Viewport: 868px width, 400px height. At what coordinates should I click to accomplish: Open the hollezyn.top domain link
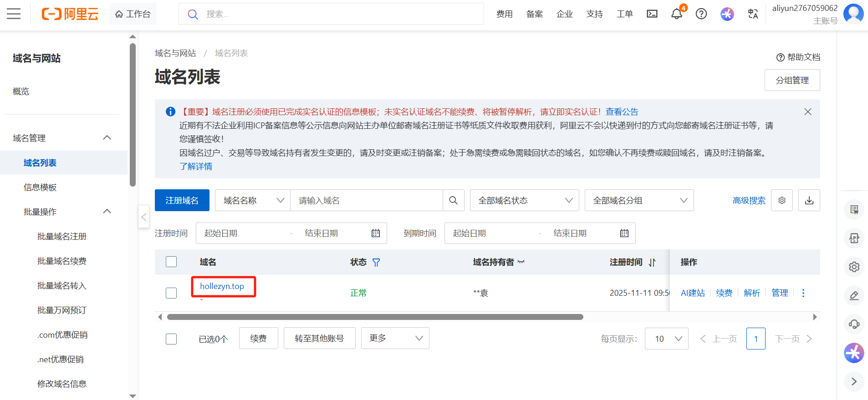[x=222, y=286]
